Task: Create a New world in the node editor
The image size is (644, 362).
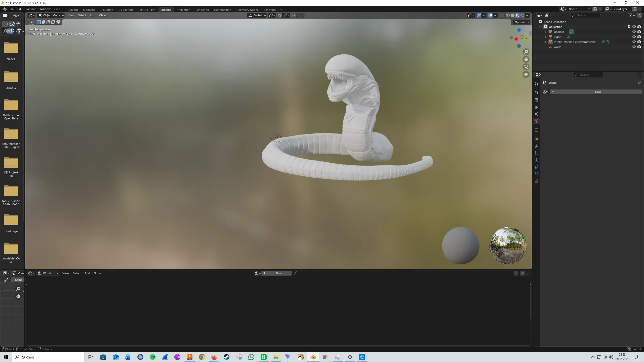Action: pyautogui.click(x=279, y=273)
